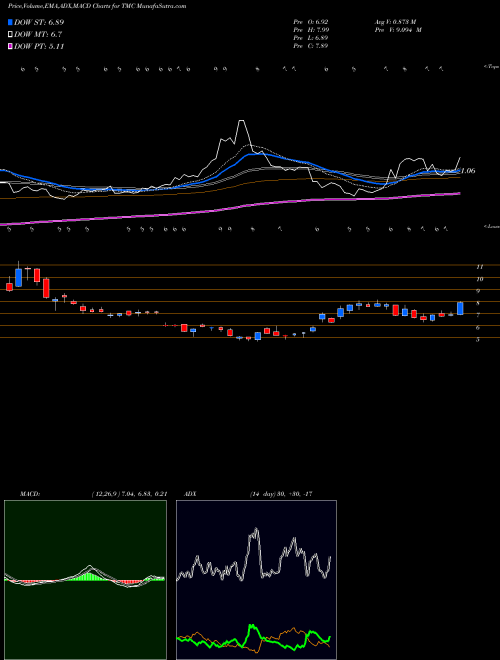Select the 'DOW PT: 5.11' label

click(x=39, y=46)
